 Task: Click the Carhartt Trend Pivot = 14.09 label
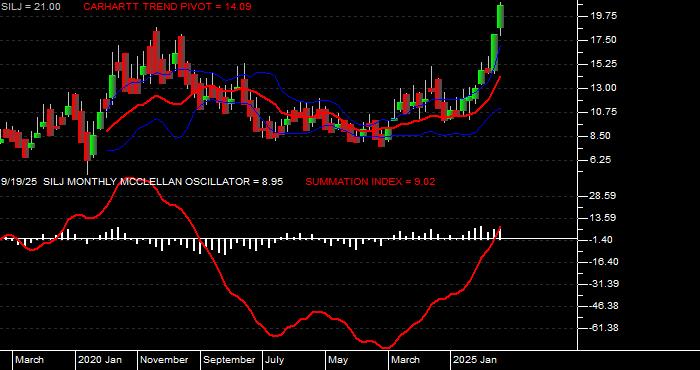(x=167, y=7)
